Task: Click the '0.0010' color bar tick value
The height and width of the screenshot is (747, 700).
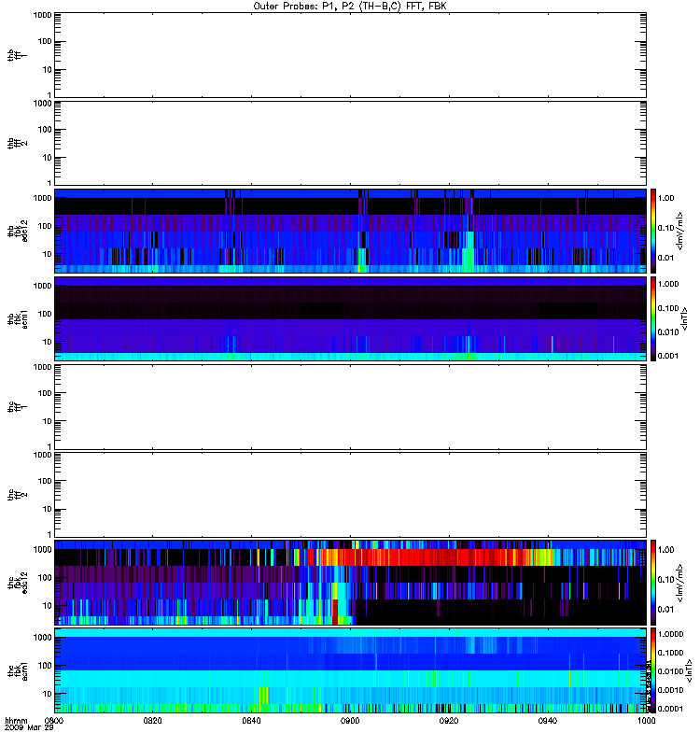Action: (x=670, y=690)
